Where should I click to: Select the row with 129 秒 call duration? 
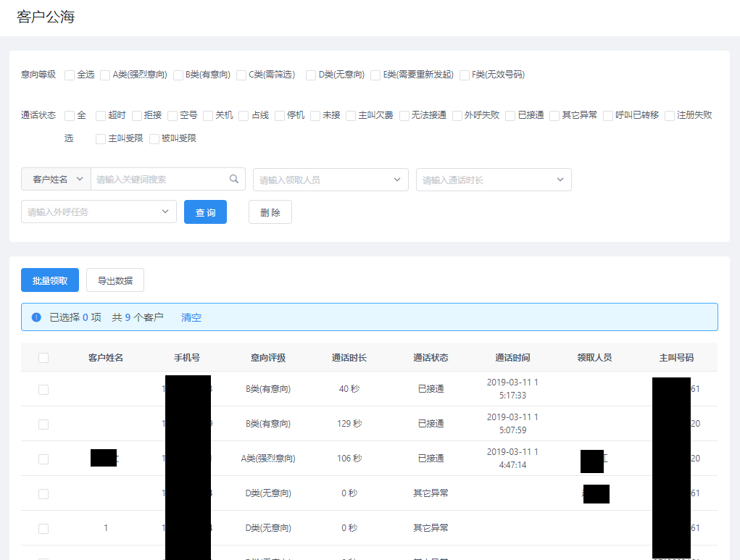(43, 424)
